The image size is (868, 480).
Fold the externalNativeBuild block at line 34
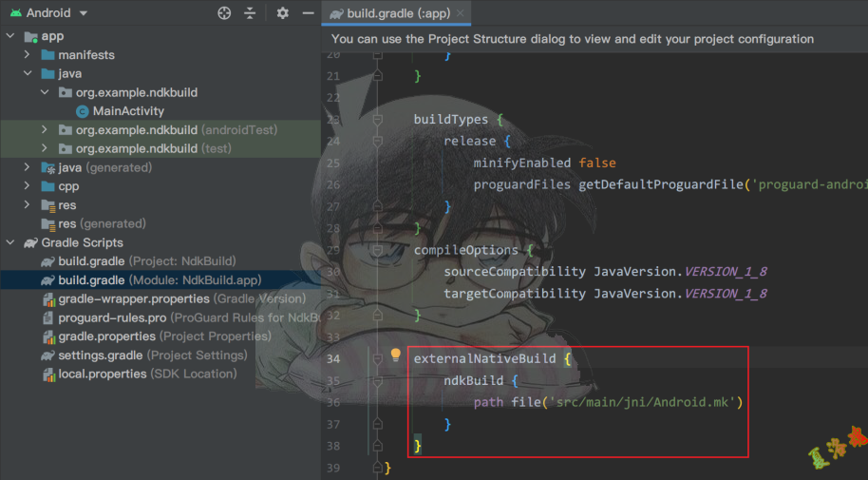click(378, 359)
